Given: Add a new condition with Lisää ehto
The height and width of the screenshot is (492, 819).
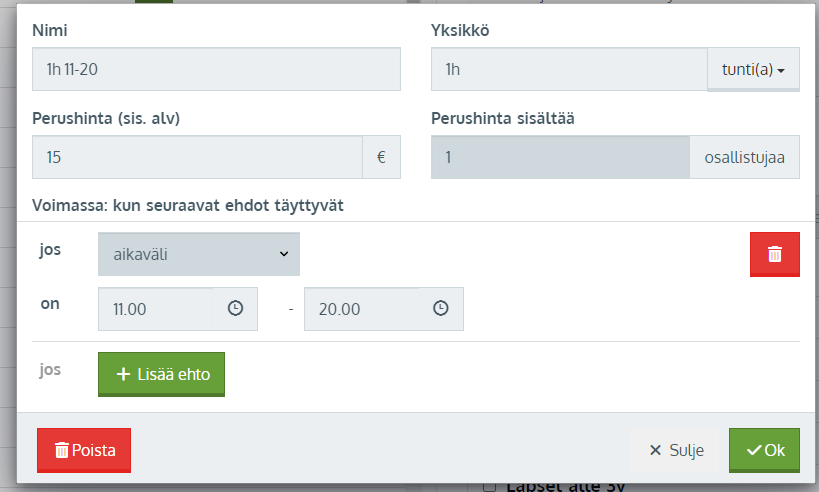Looking at the screenshot, I should coord(161,374).
